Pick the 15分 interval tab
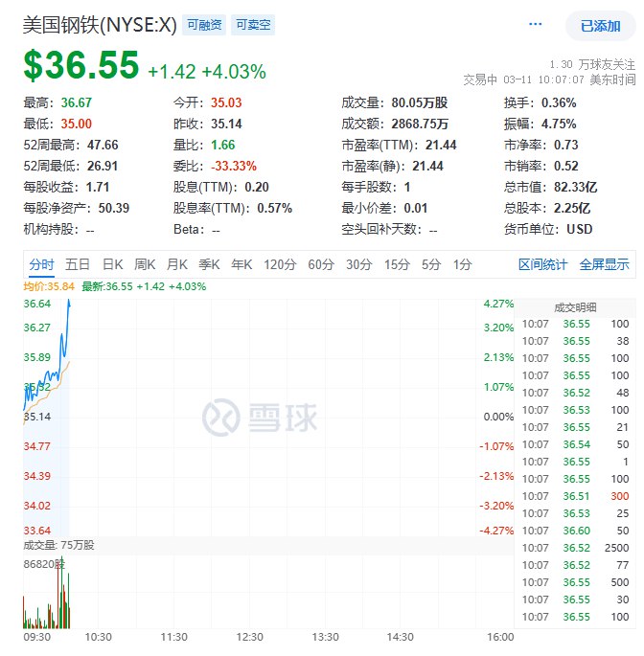This screenshot has width=644, height=656. (397, 264)
